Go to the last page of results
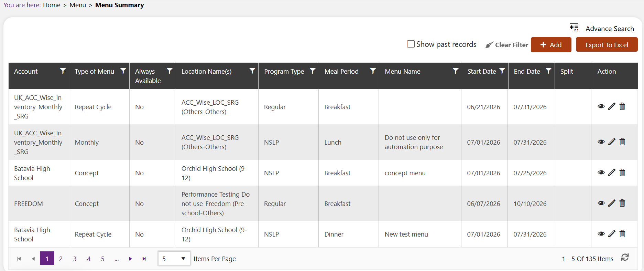Screen dimensions: 644x271 tap(144, 259)
